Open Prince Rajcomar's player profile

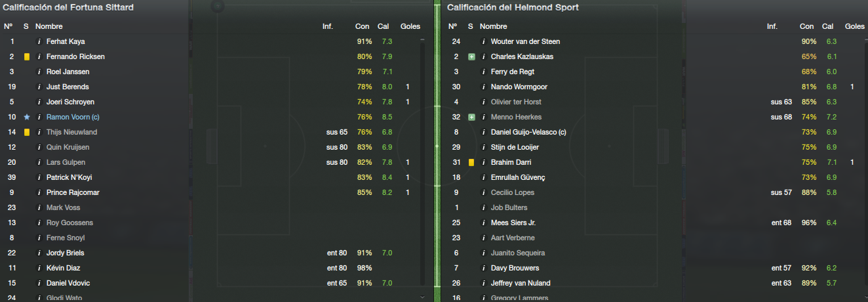click(73, 192)
